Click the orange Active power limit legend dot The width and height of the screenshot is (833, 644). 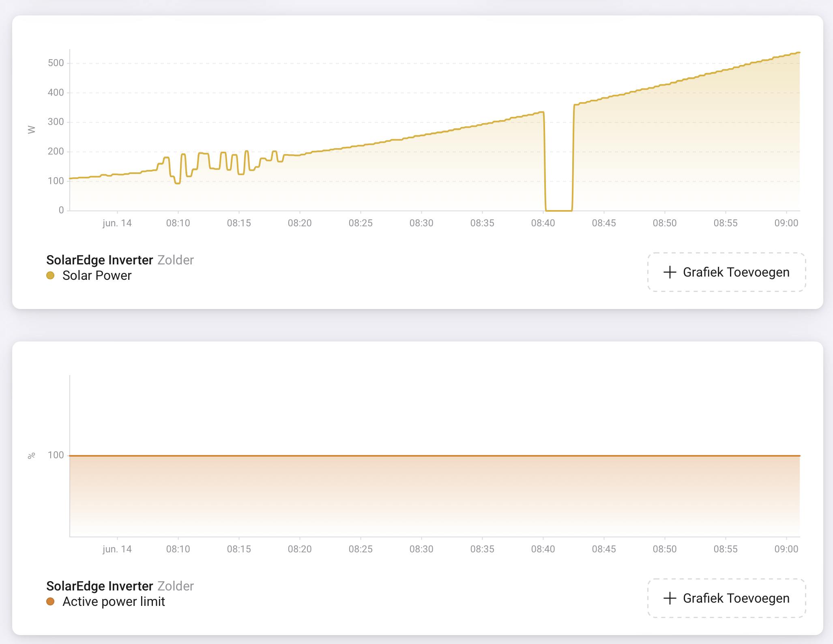(50, 602)
